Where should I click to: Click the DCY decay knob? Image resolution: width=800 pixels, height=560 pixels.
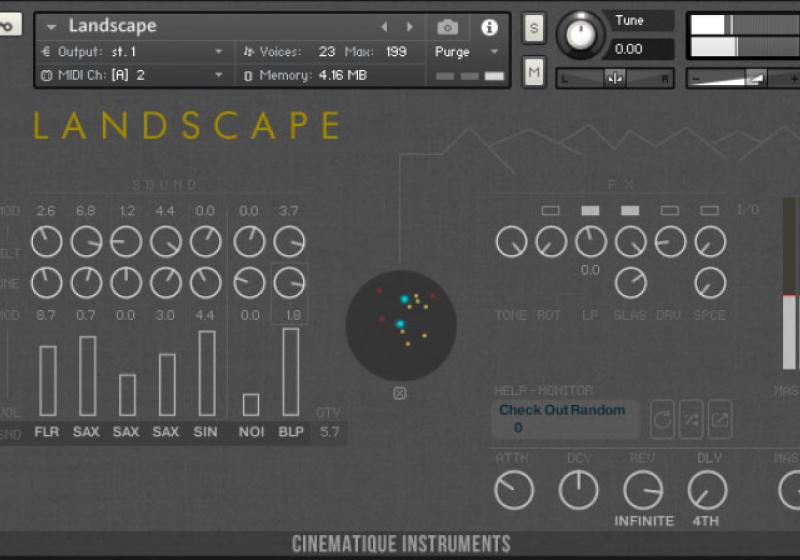click(x=578, y=490)
